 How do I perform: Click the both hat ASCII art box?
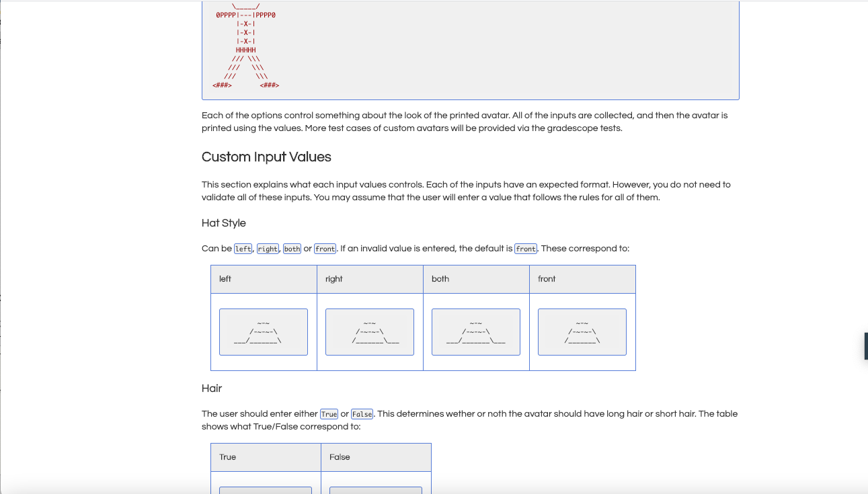[476, 332]
